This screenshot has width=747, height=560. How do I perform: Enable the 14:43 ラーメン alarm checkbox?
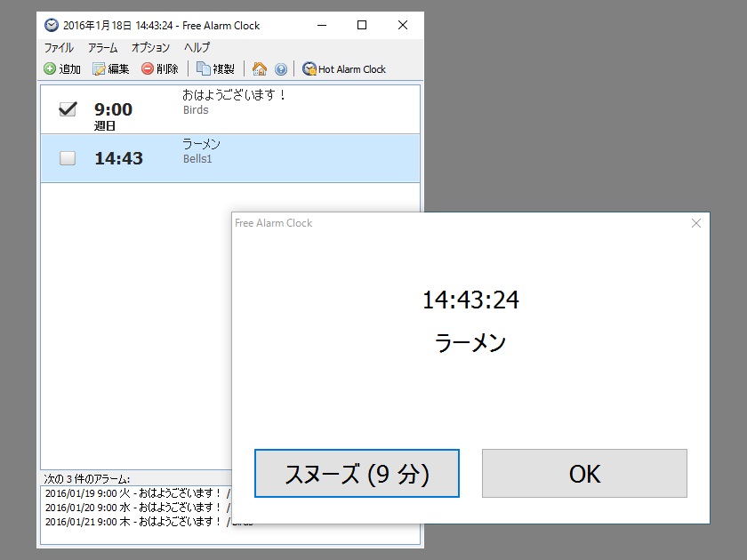click(67, 158)
